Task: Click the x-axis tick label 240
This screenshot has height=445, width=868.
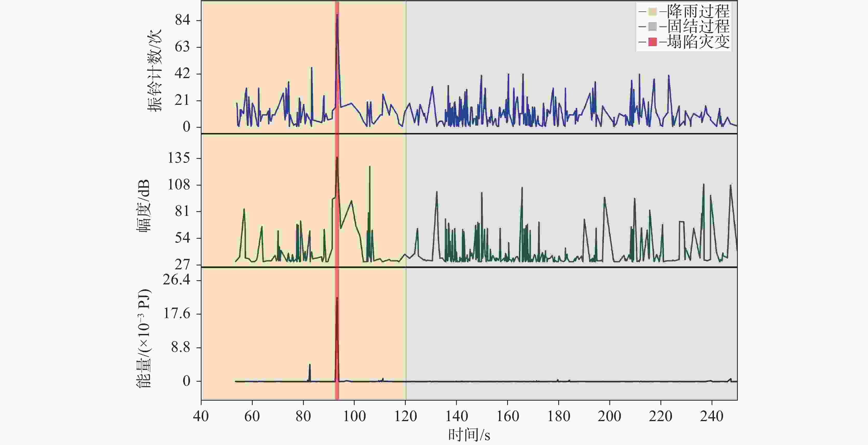Action: pos(712,416)
